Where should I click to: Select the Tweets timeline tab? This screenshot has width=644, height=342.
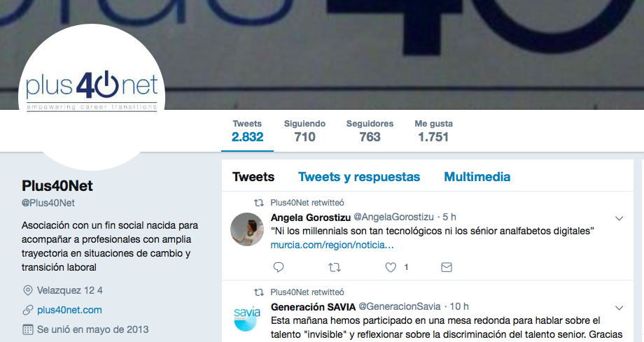tap(253, 177)
